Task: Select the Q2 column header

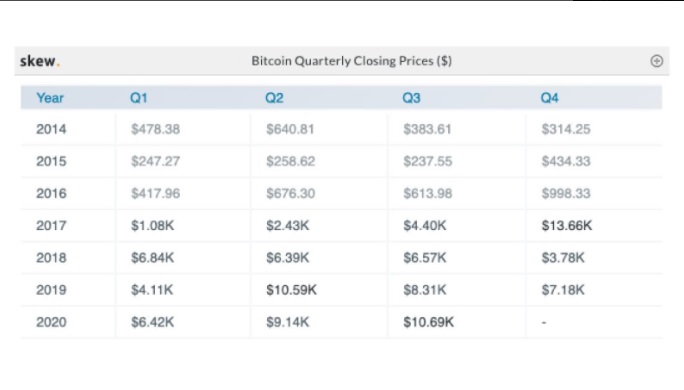Action: pos(274,98)
